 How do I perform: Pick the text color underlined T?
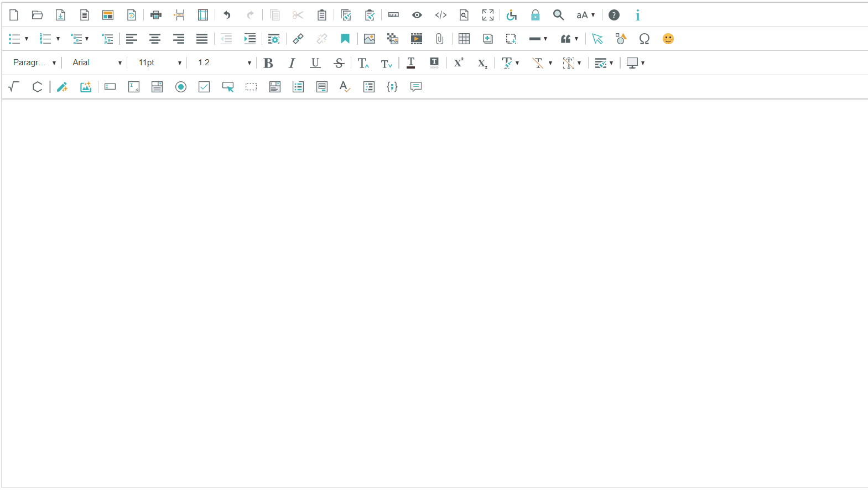[x=411, y=63]
